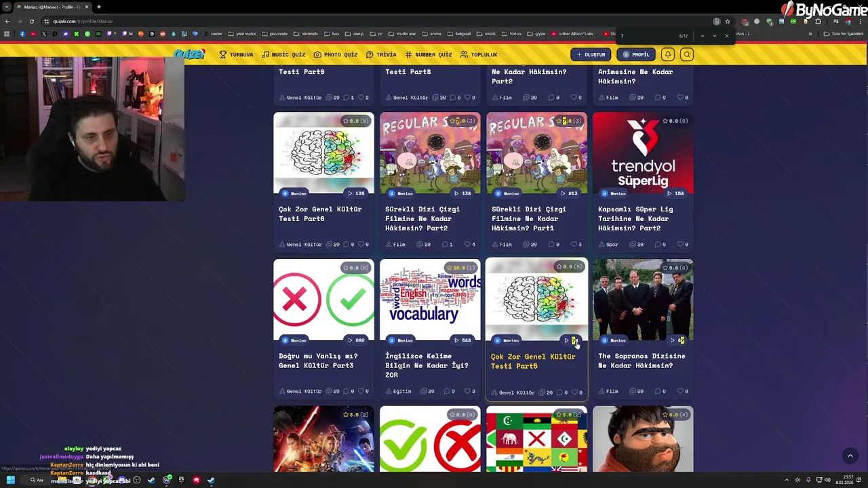Open The Sopranos Dizisine Ne Kadar Hâkimsin title

pos(642,361)
